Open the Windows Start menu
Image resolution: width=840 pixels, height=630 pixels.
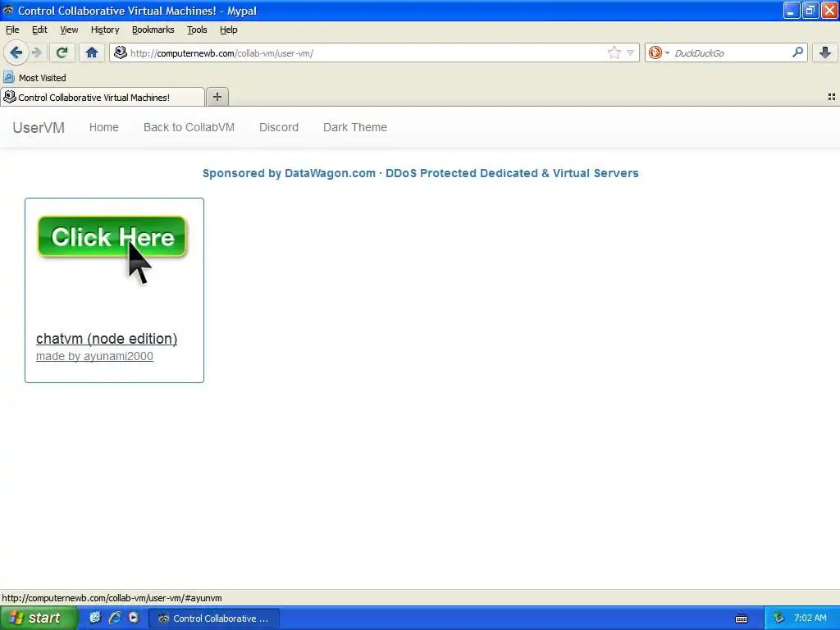pos(39,618)
